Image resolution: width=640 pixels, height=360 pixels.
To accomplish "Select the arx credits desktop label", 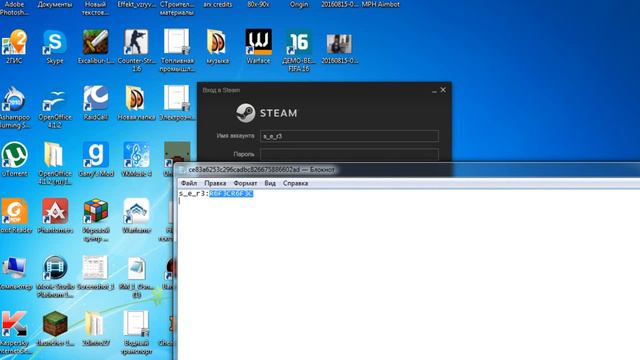I will coord(218,4).
